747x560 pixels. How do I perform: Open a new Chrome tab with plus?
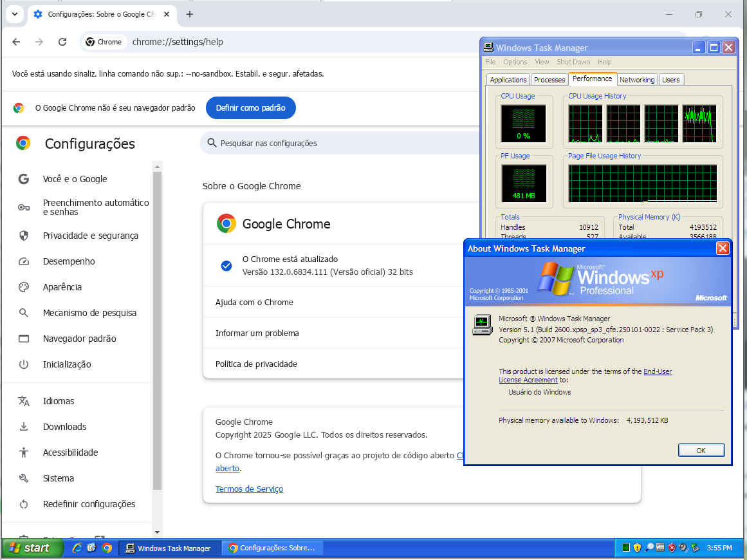(190, 14)
